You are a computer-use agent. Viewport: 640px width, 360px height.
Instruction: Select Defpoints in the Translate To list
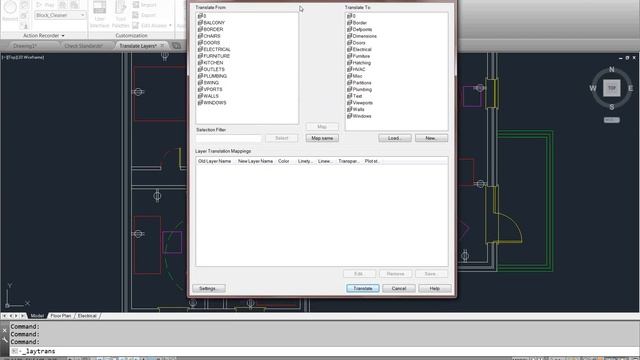pos(360,29)
